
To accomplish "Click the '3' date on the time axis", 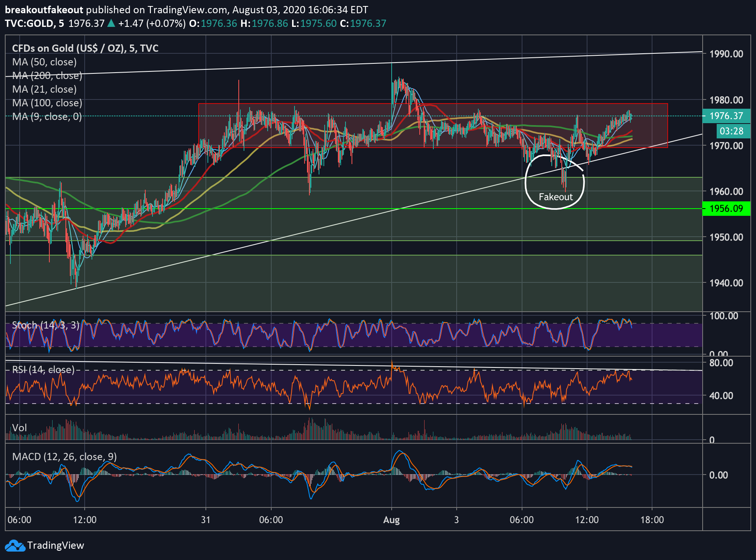I will [x=456, y=520].
